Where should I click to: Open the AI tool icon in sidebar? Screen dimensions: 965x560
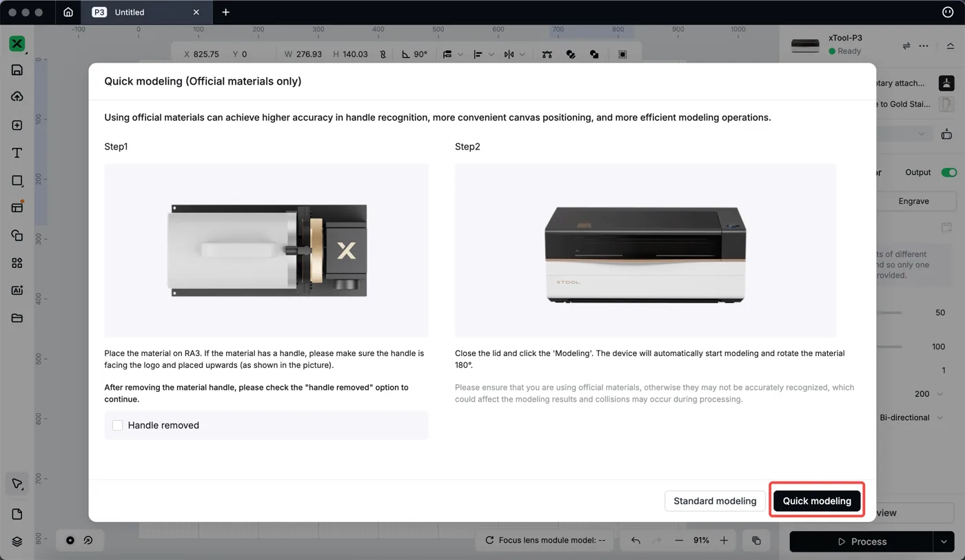click(17, 291)
